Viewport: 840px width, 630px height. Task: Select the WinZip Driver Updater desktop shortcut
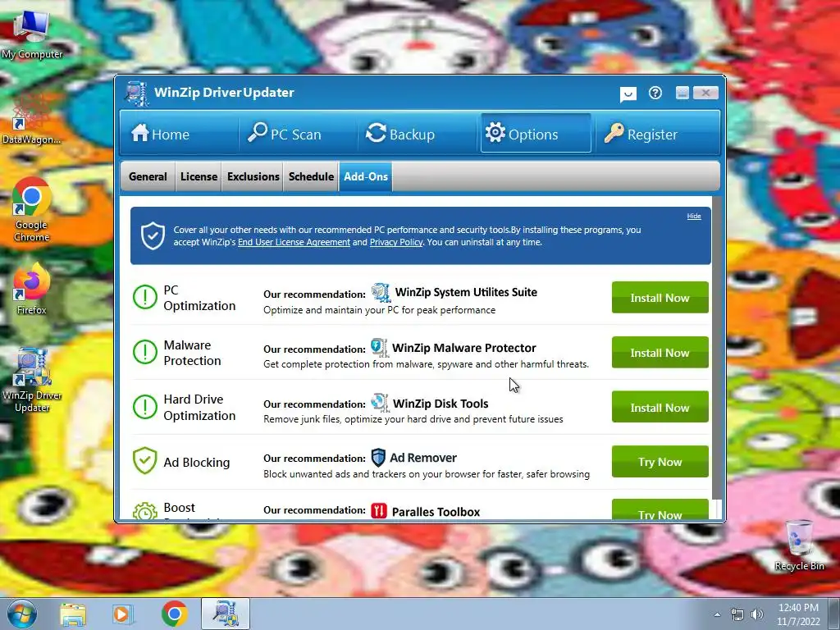click(x=32, y=379)
